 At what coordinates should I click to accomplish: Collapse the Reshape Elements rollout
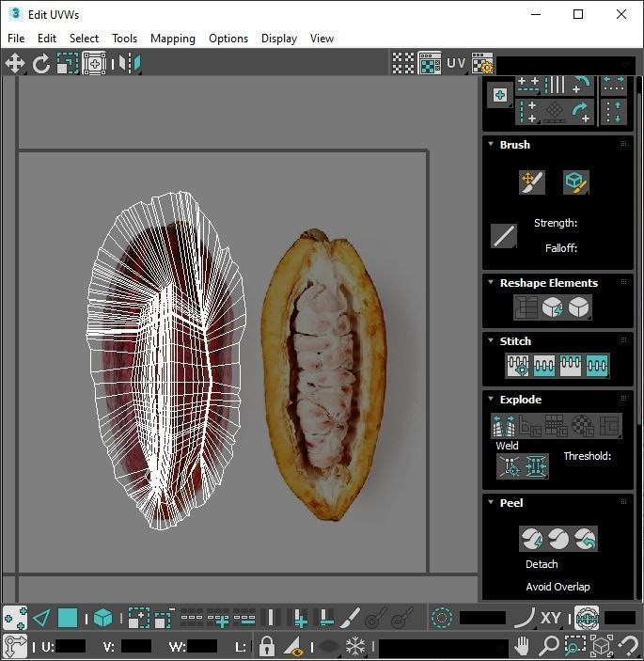(x=491, y=282)
